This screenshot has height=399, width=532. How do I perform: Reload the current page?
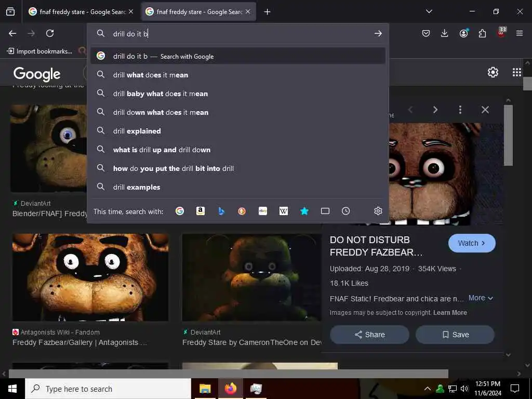tap(50, 33)
